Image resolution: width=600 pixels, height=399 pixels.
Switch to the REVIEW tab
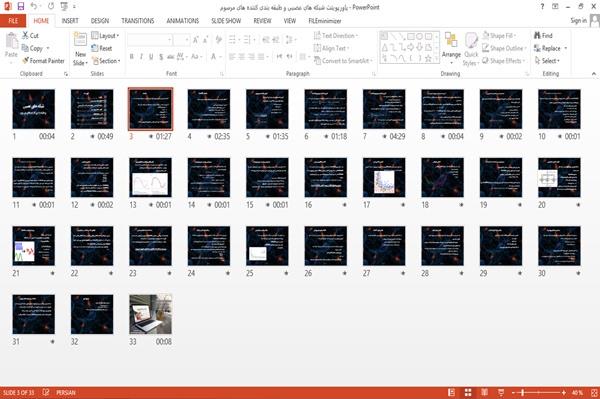click(262, 21)
